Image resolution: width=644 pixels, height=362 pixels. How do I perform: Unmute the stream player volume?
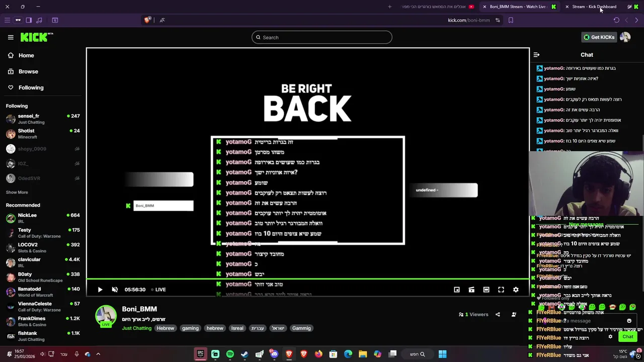[115, 290]
